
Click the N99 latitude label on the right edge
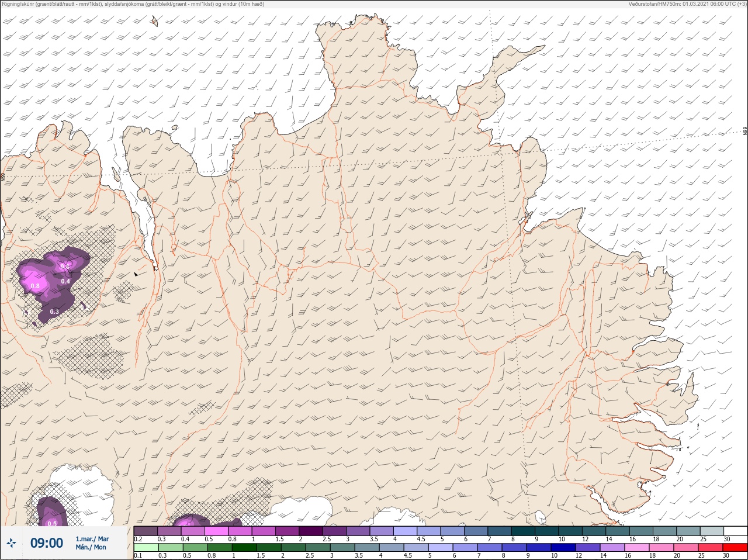point(745,131)
